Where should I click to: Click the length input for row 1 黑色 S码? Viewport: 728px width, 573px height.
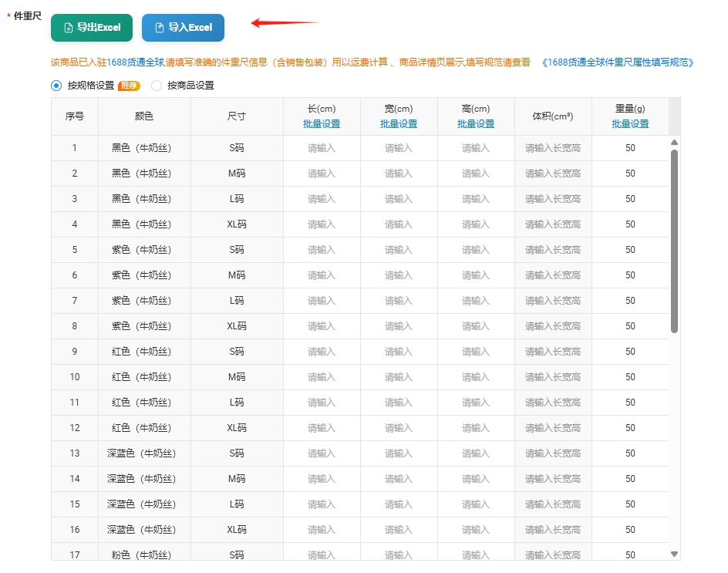(x=322, y=147)
